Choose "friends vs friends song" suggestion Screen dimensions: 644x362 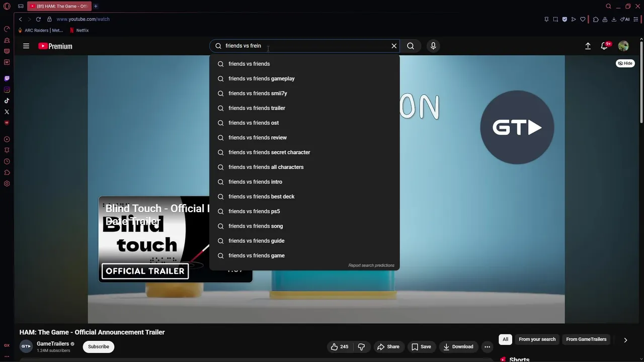[x=304, y=226]
